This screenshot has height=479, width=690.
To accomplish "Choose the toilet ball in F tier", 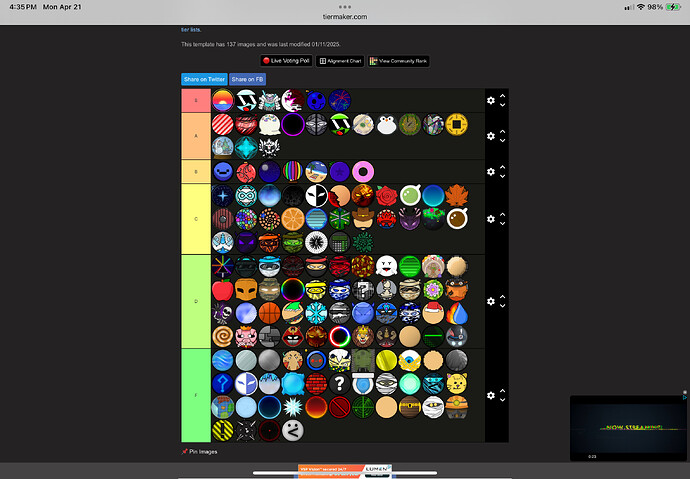I will point(363,384).
